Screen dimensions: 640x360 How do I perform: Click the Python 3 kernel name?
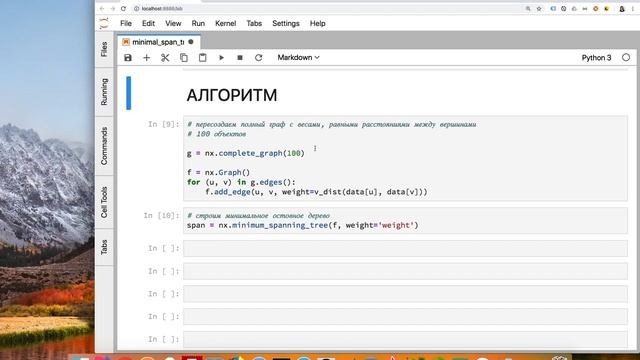pyautogui.click(x=596, y=58)
